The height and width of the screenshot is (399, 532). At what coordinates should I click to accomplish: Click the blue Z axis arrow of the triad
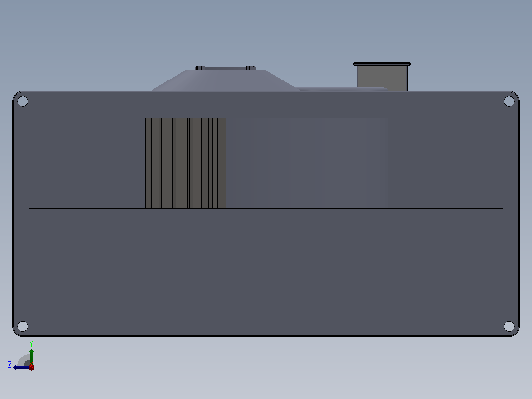pos(20,368)
